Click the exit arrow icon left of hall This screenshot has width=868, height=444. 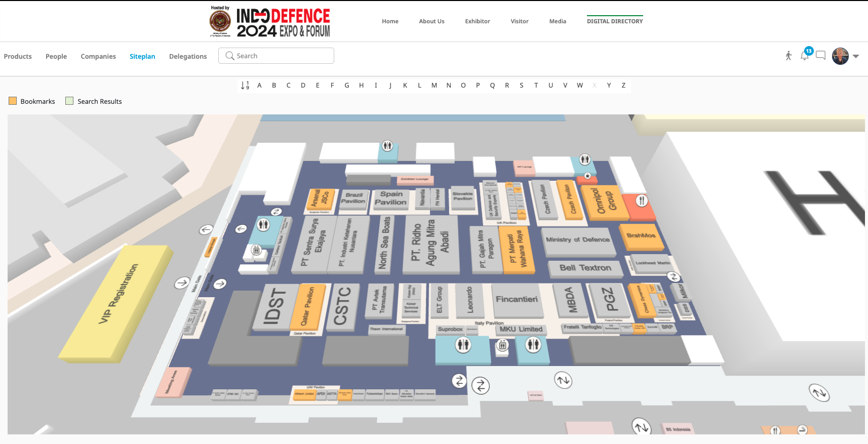click(x=206, y=230)
